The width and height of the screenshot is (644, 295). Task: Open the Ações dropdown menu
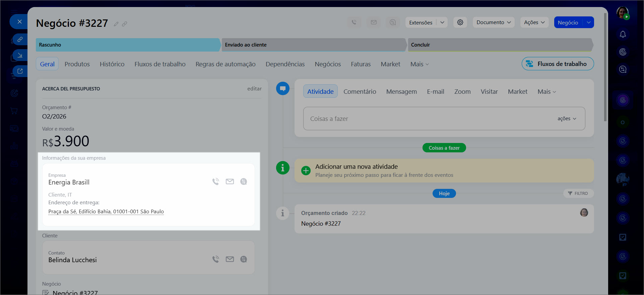click(x=534, y=22)
